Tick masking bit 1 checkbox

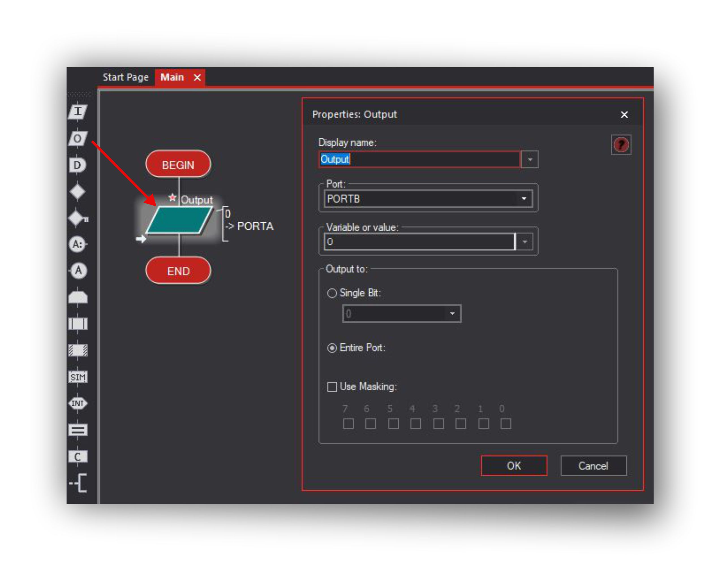coord(484,424)
